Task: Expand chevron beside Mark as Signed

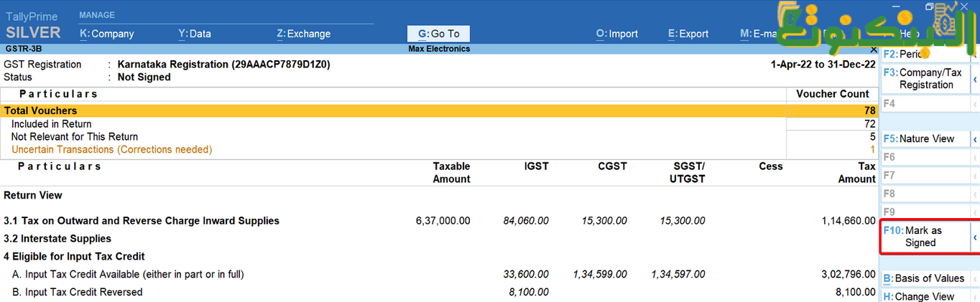Action: pos(975,237)
